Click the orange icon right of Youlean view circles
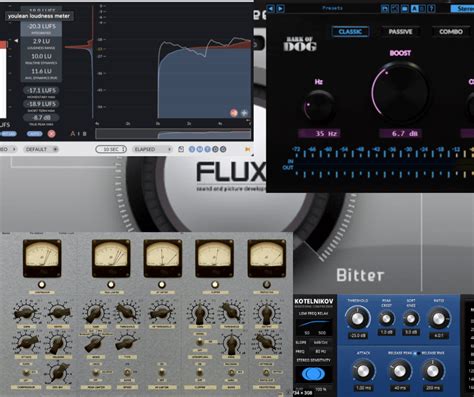 pos(248,149)
